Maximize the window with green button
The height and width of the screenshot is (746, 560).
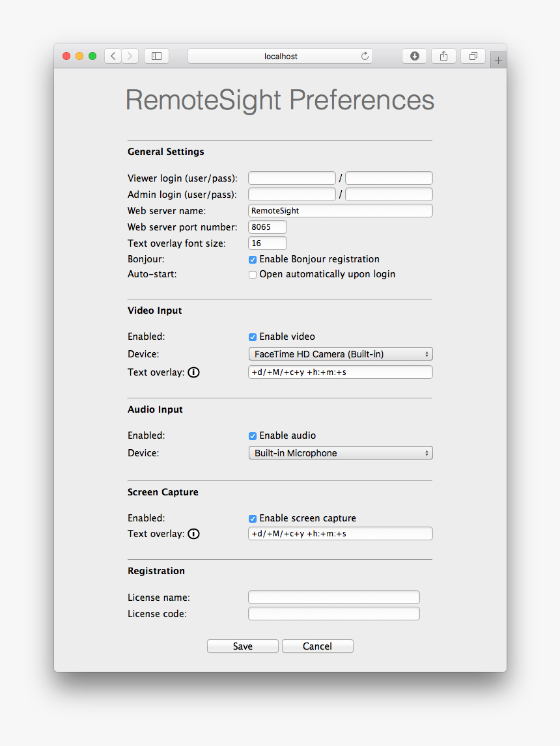pos(92,56)
